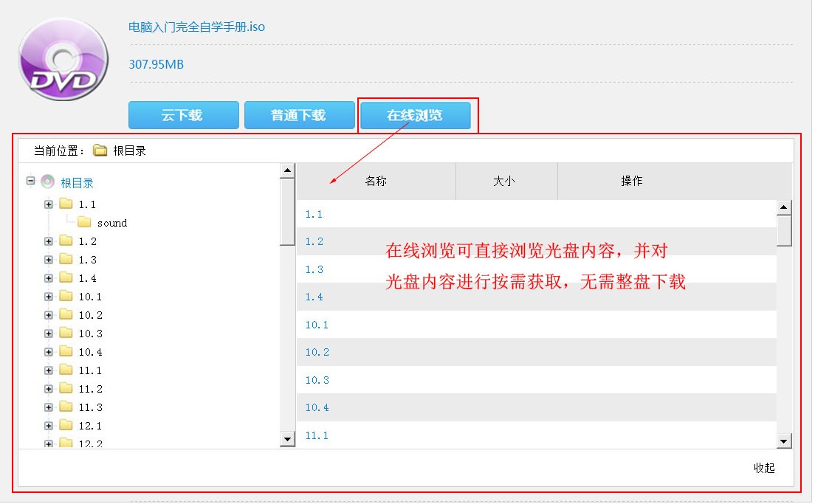Click the folder icon in current location bar
The image size is (815, 504).
tap(100, 151)
